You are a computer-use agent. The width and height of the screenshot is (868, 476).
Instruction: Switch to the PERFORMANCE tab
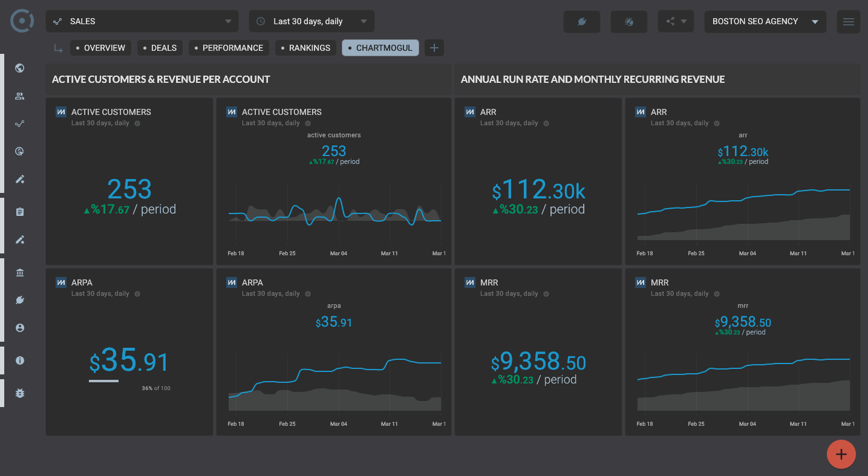229,48
